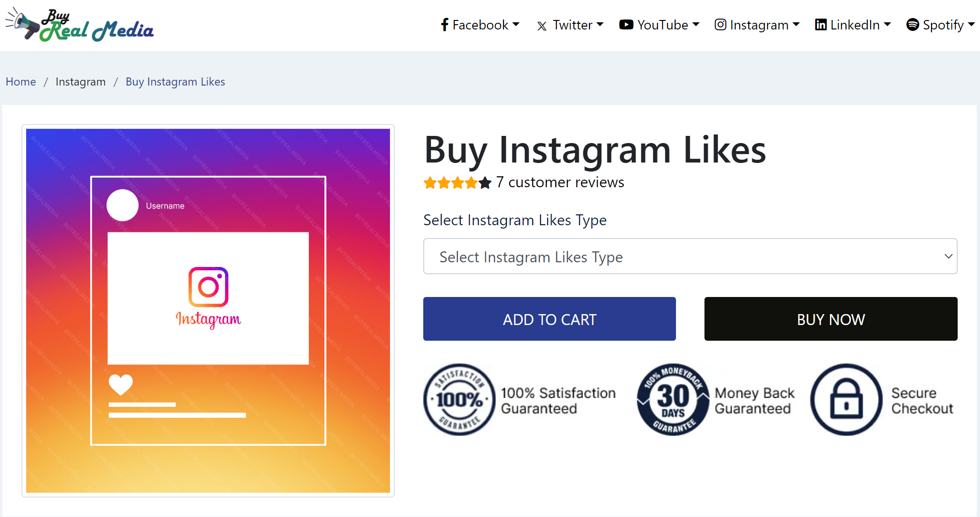Click the X Twitter logo icon
Screen dimensions: 980x517
pos(542,26)
